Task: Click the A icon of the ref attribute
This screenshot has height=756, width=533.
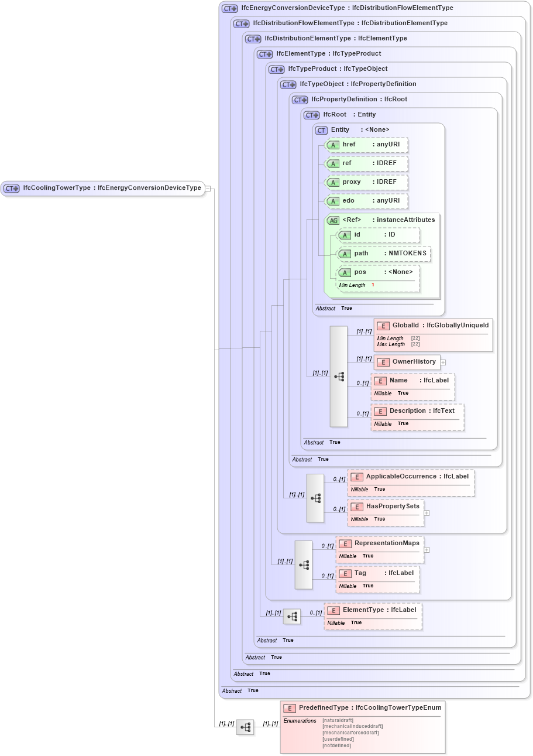Action: pyautogui.click(x=335, y=163)
